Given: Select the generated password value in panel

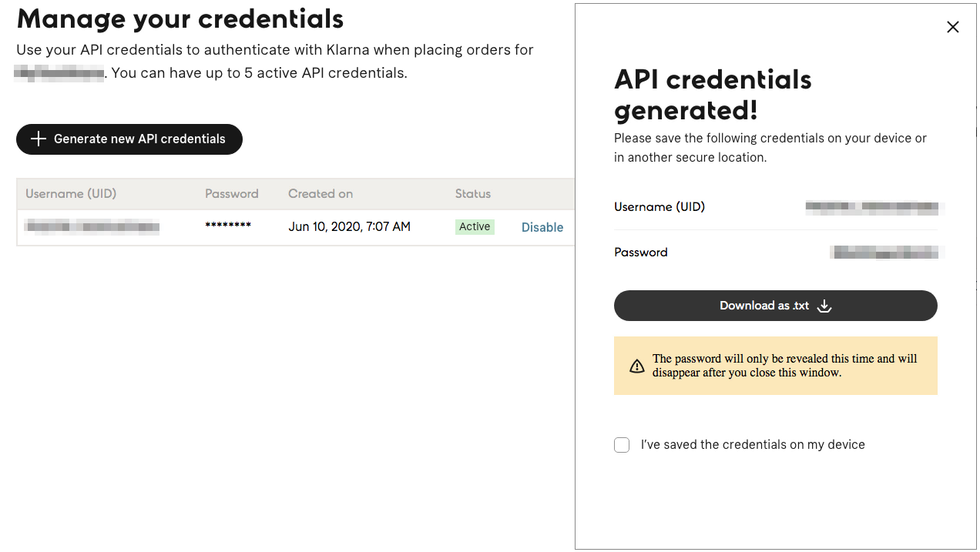Looking at the screenshot, I should (x=887, y=253).
